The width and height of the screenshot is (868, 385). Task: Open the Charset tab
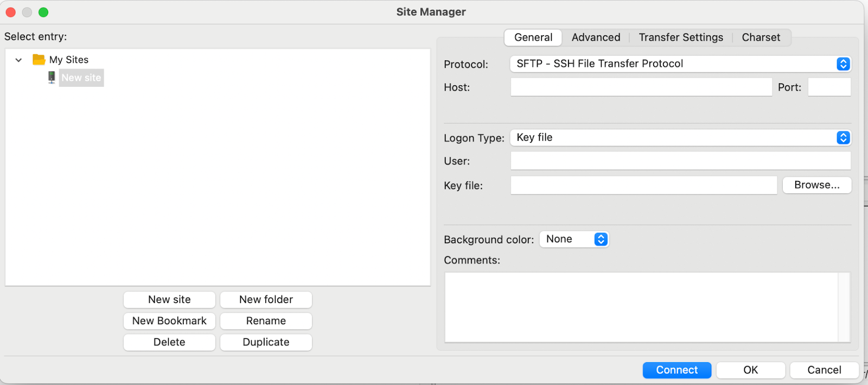tap(761, 37)
